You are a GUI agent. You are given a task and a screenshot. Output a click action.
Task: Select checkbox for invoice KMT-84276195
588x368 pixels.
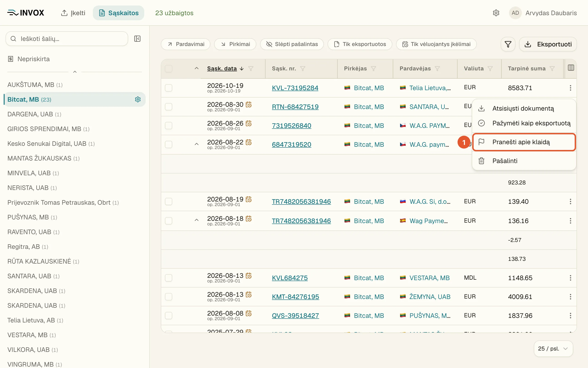tap(169, 297)
